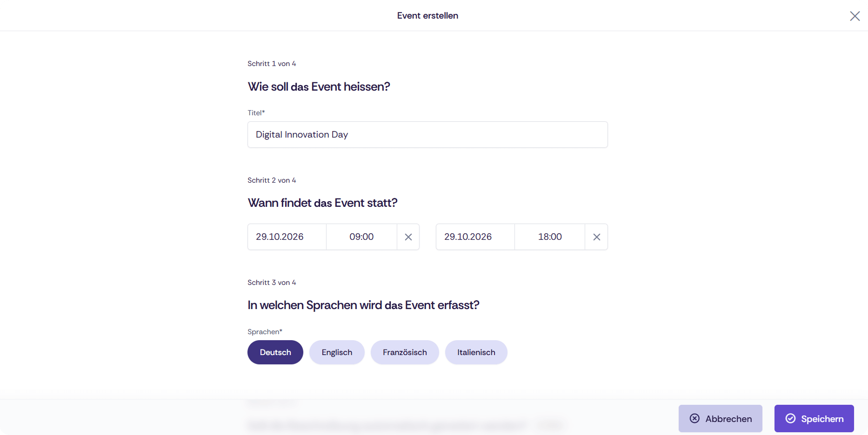The image size is (868, 435).
Task: Toggle the Italienisch language chip
Action: point(476,352)
